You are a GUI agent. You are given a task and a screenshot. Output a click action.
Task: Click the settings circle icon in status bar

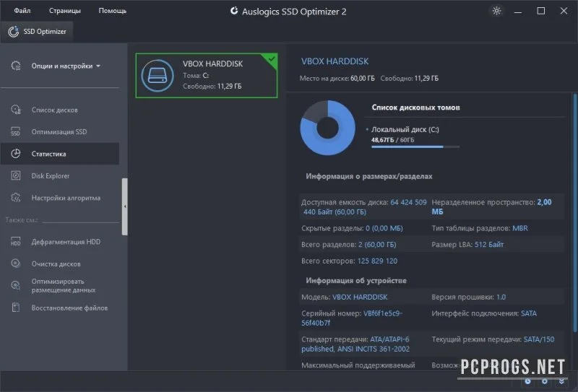[x=545, y=381]
